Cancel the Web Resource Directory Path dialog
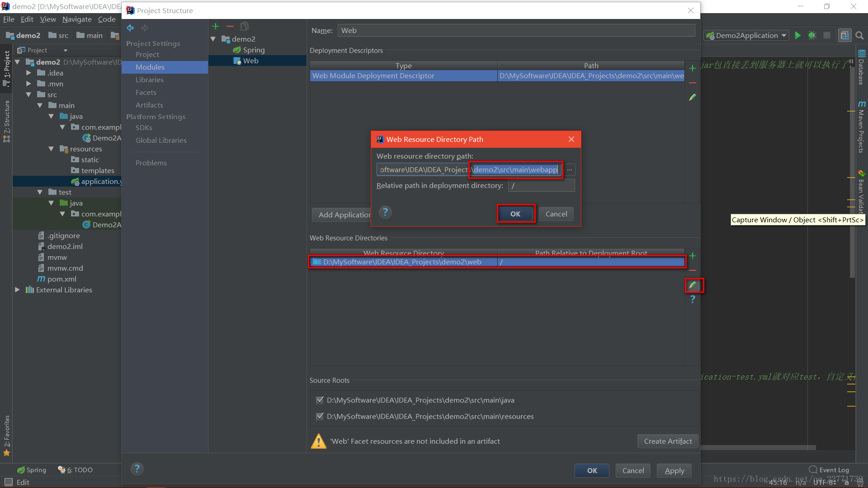The height and width of the screenshot is (488, 868). pyautogui.click(x=556, y=214)
